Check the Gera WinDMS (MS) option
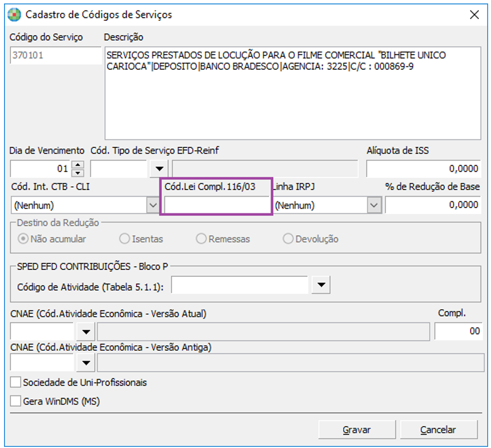The image size is (491, 448). 16,401
